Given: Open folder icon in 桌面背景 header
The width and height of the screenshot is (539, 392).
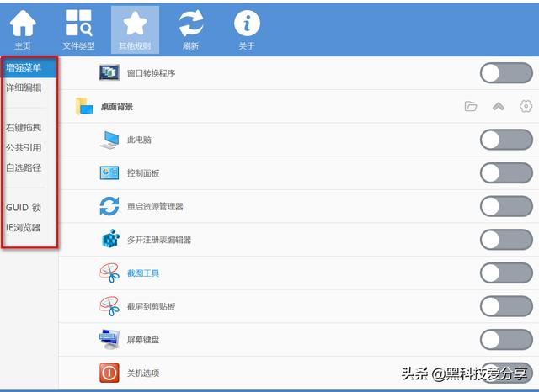Looking at the screenshot, I should [x=471, y=106].
